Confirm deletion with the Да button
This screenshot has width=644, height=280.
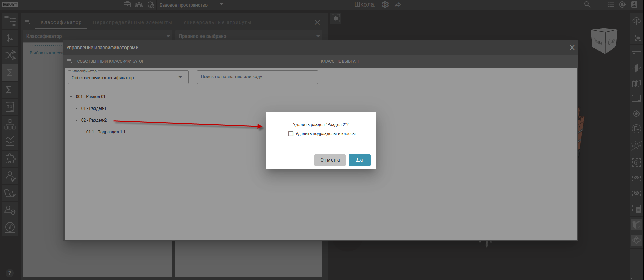coord(359,160)
